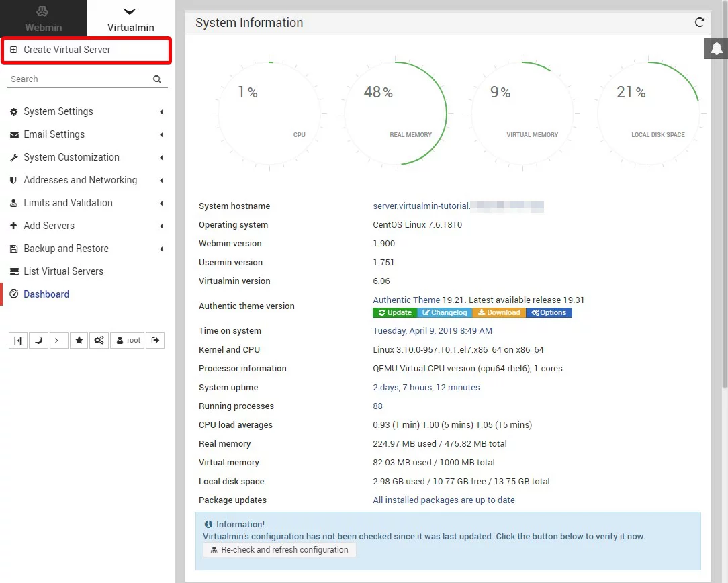
Task: Open favorites with the star icon
Action: tap(79, 341)
